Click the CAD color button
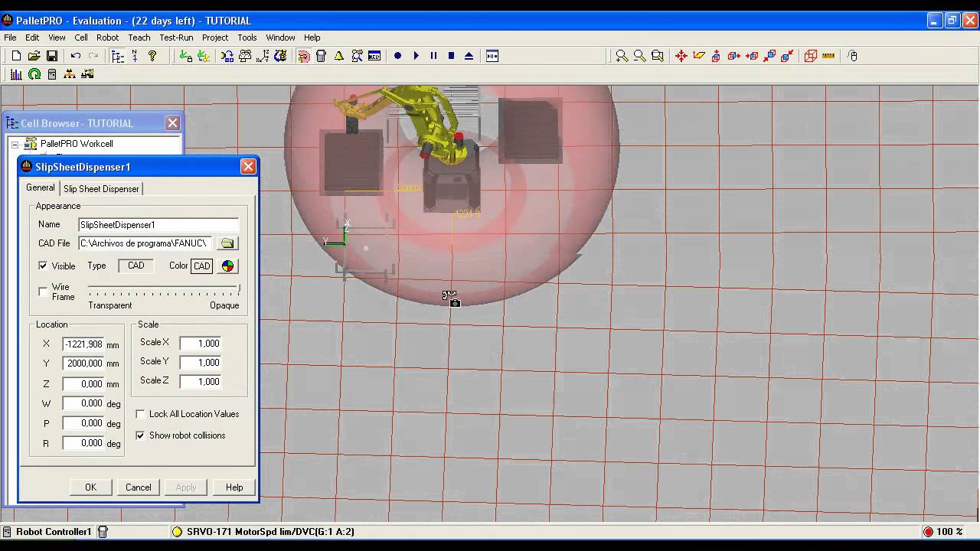980x551 pixels. point(202,266)
